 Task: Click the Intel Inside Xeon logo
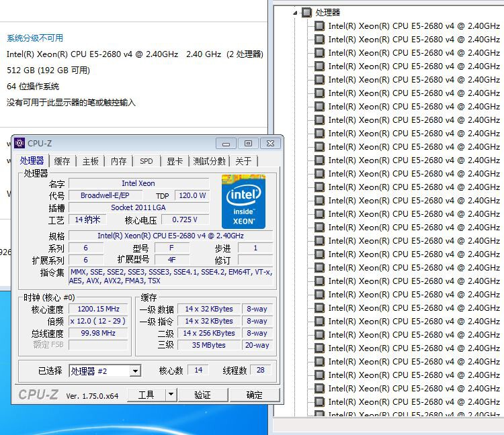click(x=243, y=201)
